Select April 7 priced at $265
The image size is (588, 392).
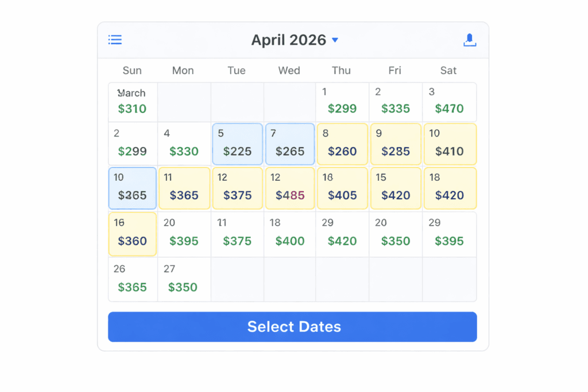click(x=289, y=143)
